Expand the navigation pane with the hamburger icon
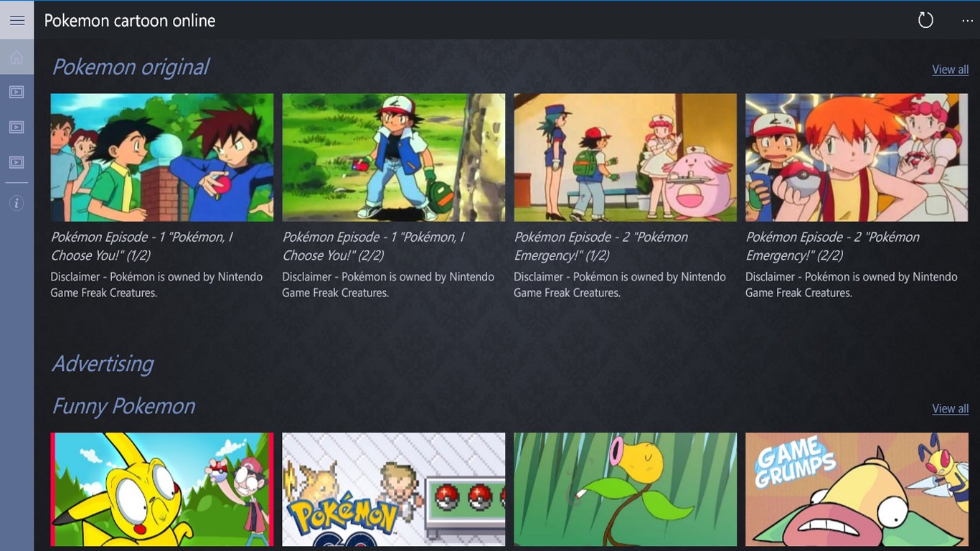The width and height of the screenshot is (980, 551). tap(16, 19)
